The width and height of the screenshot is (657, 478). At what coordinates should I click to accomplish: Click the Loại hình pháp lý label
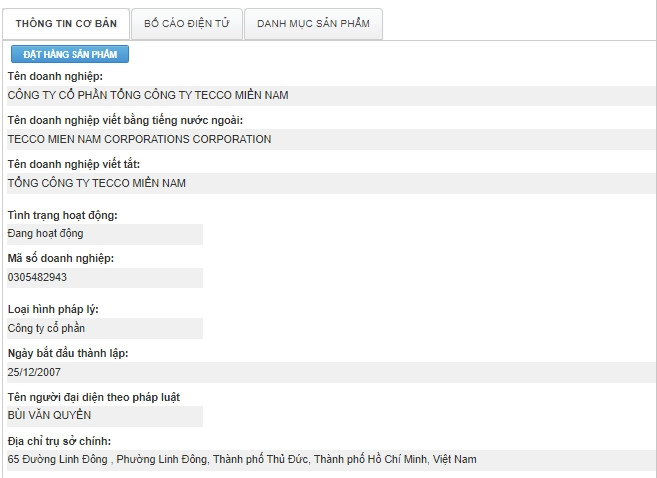(53, 309)
